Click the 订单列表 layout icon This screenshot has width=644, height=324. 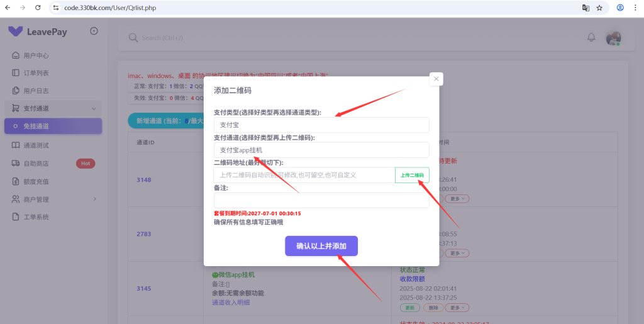pyautogui.click(x=16, y=73)
